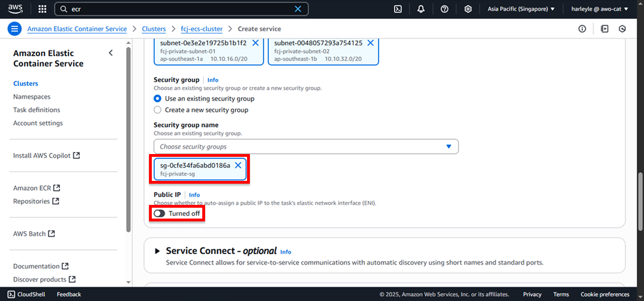The height and width of the screenshot is (301, 644).
Task: Open the fcj-ecs-cluster breadcrumb link
Action: pos(202,29)
